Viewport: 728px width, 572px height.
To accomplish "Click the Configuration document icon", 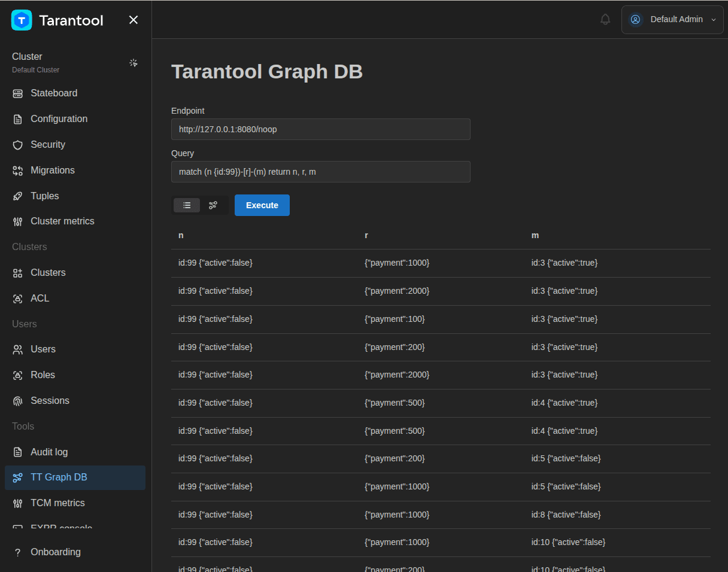I will pos(18,119).
